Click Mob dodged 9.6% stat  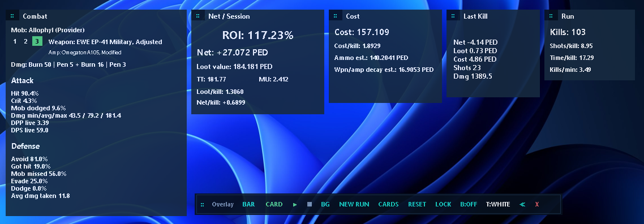click(x=38, y=108)
